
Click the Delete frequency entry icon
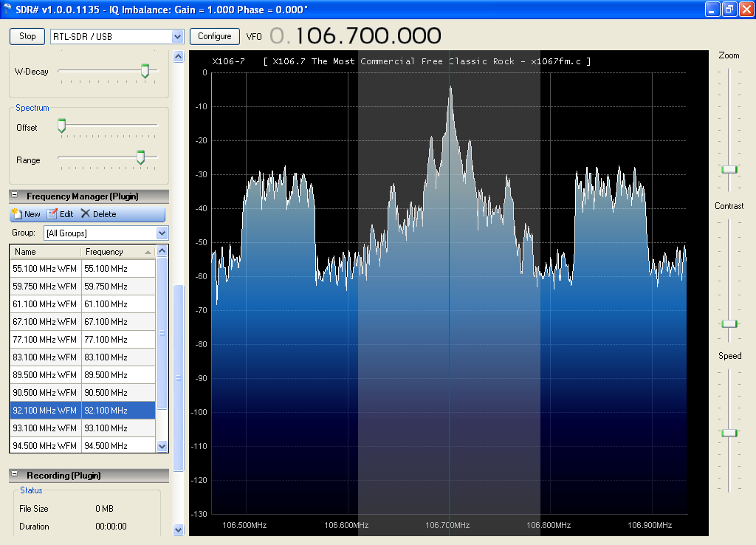click(86, 214)
